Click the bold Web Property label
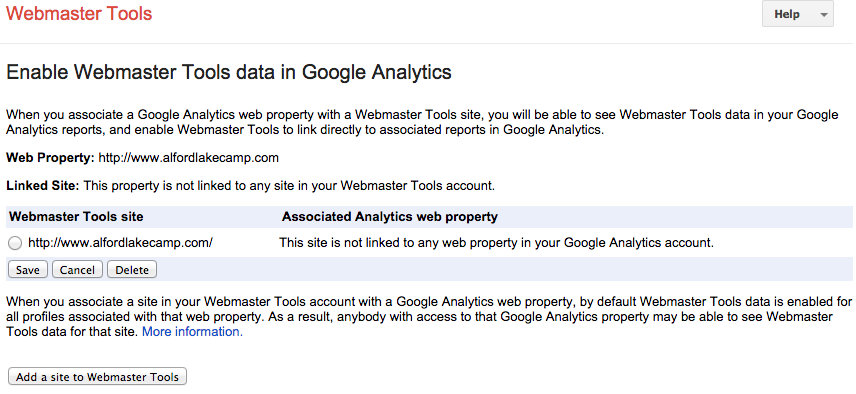This screenshot has width=856, height=394. [x=50, y=158]
